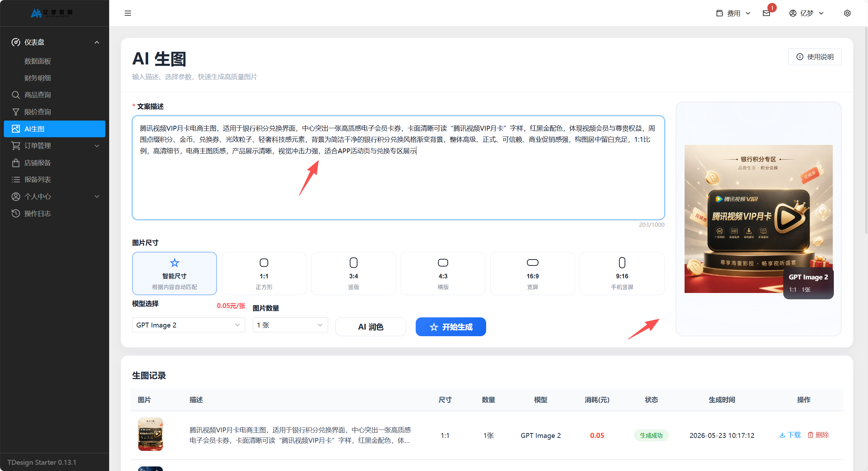Click the 3:4 portrait shape icon

coord(354,263)
